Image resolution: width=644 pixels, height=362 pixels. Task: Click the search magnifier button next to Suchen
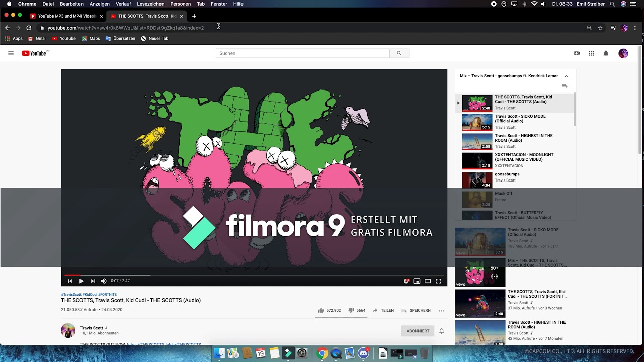[399, 53]
